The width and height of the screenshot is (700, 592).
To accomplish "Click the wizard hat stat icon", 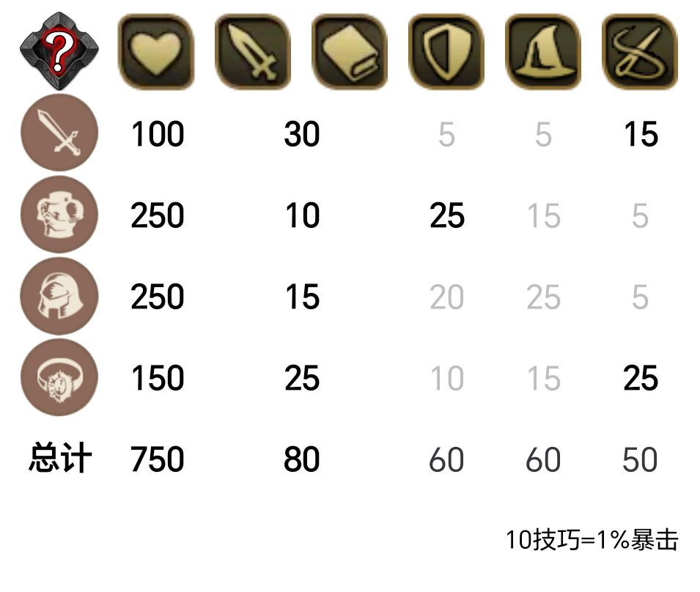I will click(543, 52).
